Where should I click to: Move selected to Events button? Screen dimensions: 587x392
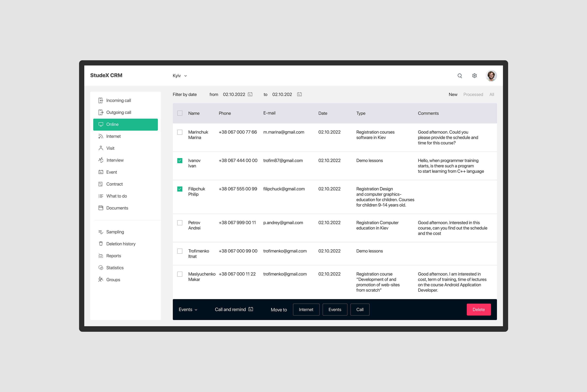coord(335,310)
